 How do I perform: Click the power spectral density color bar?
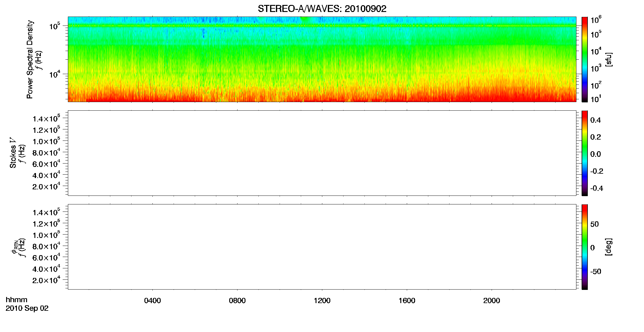585,59
